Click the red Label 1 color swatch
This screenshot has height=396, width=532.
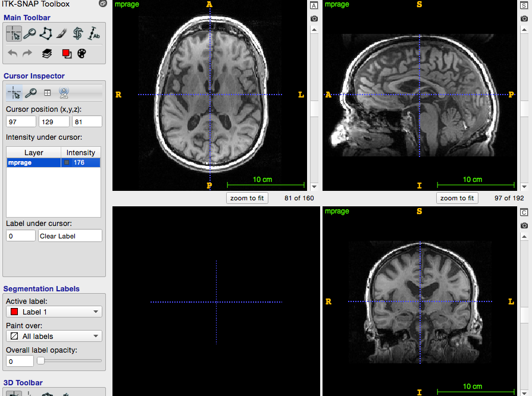click(14, 312)
